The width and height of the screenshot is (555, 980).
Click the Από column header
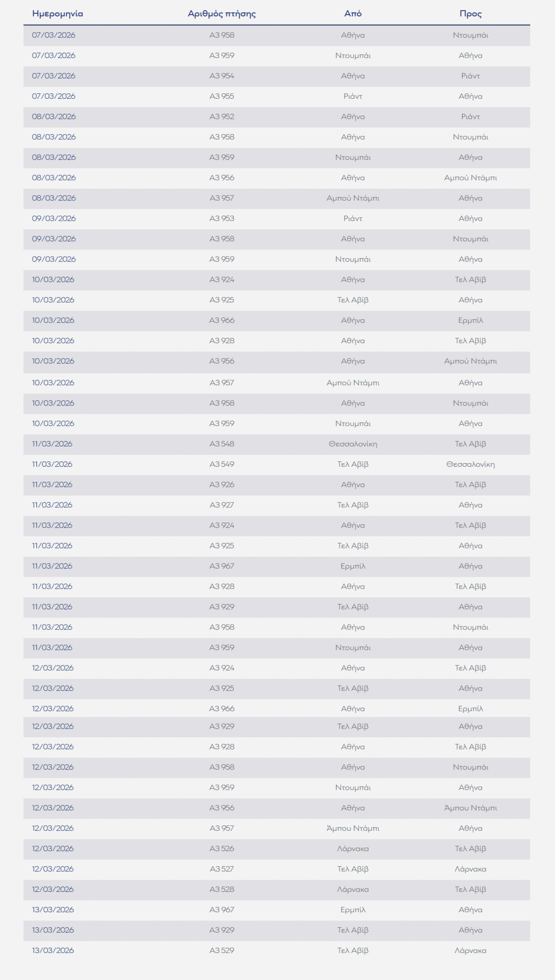(353, 14)
